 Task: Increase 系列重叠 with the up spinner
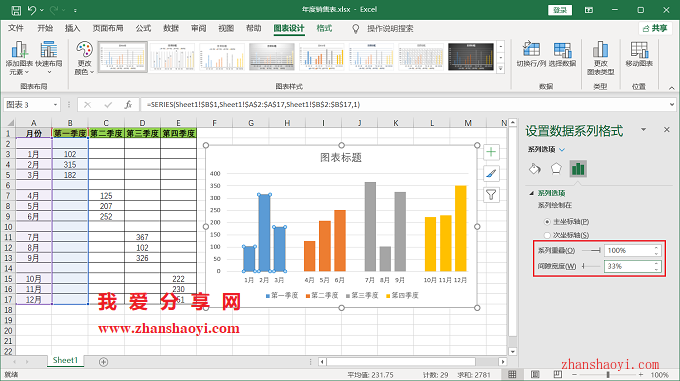click(x=657, y=247)
